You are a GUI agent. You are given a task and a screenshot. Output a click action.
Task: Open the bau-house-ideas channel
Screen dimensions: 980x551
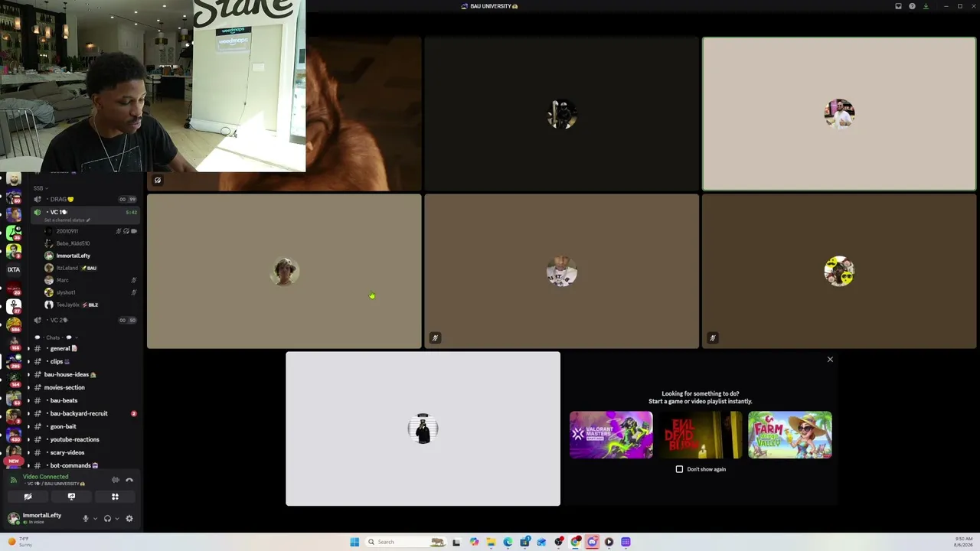point(84,374)
